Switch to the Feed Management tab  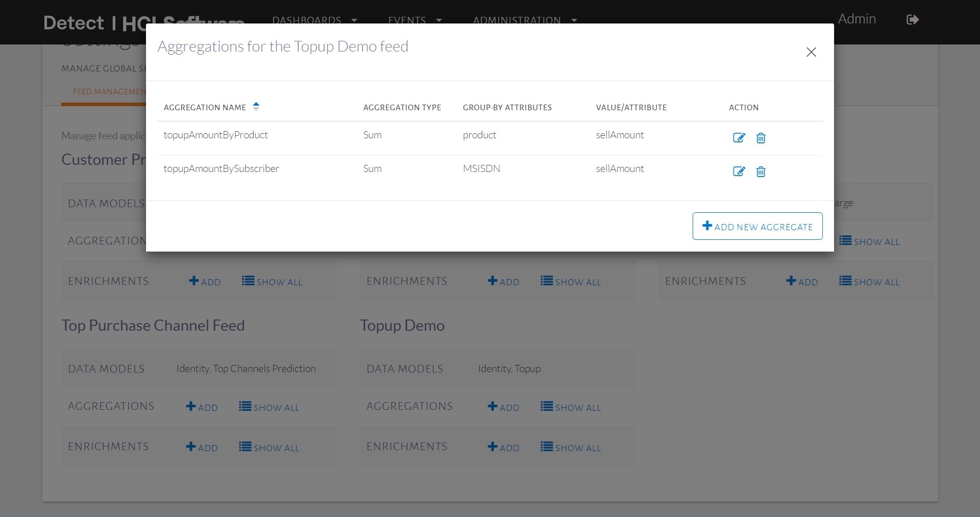(108, 92)
